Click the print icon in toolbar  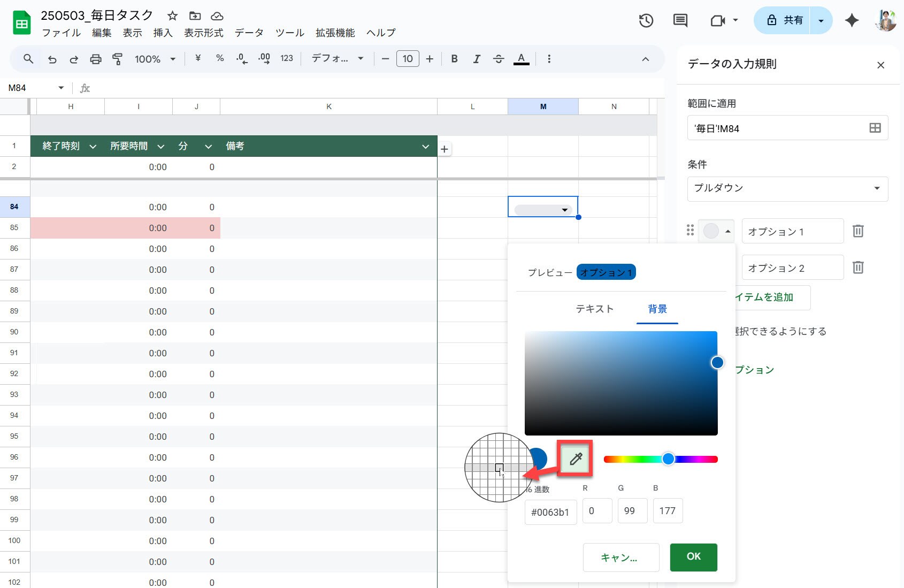95,59
